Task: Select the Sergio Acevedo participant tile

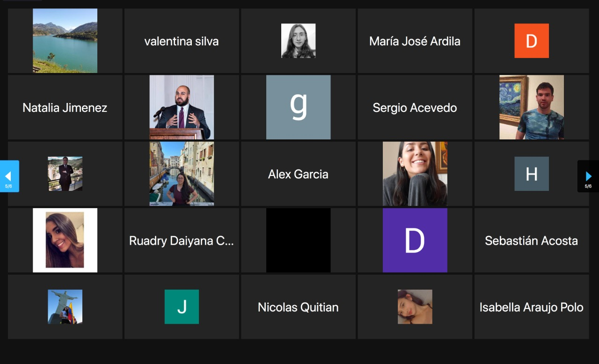Action: 415,107
